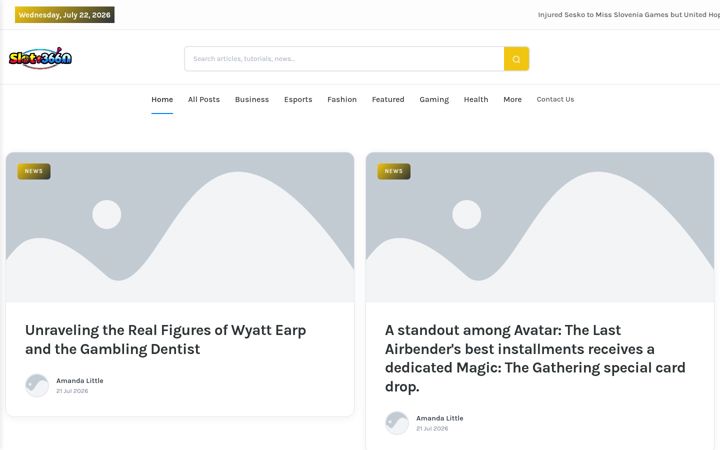Click the Injured Sesko news ticker headline
The height and width of the screenshot is (450, 720).
629,15
